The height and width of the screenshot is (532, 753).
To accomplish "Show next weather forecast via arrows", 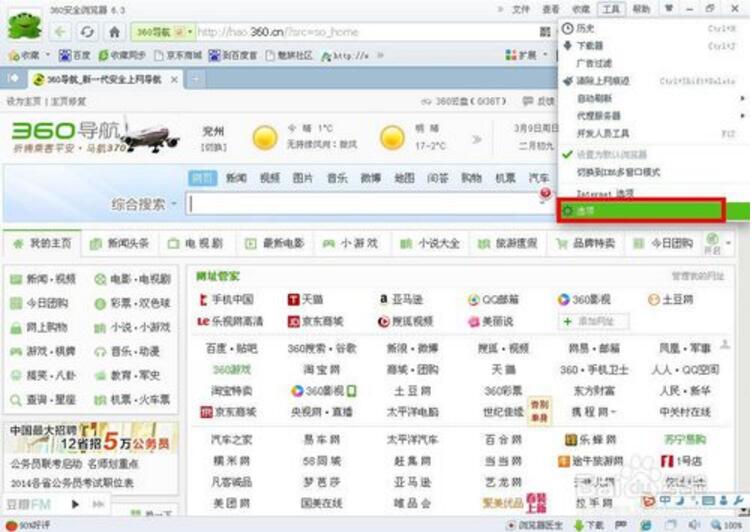I will tap(477, 140).
